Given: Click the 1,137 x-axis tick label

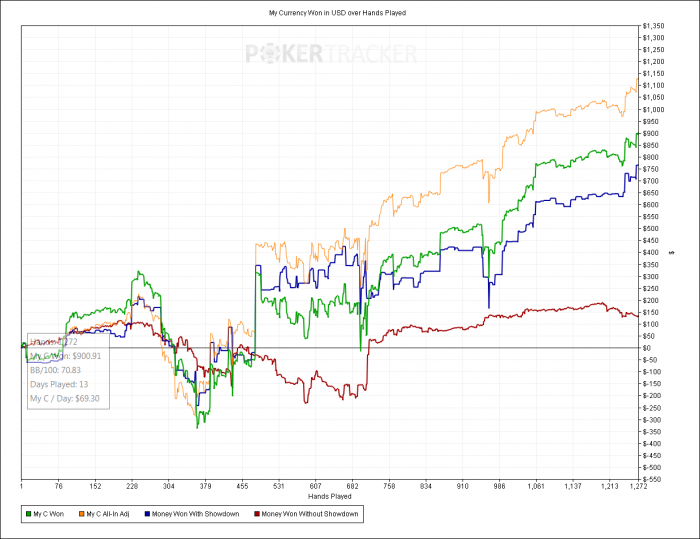Looking at the screenshot, I should (x=573, y=486).
